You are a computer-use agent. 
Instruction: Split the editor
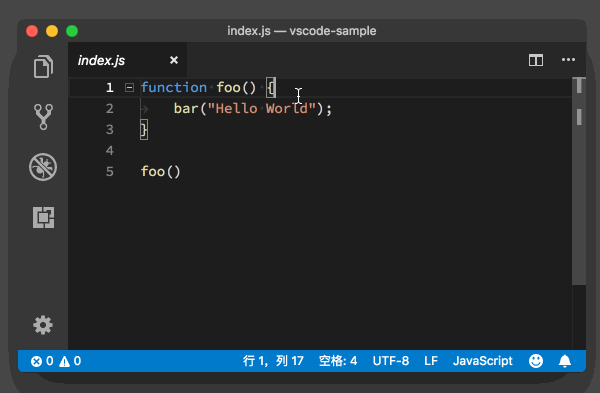tap(536, 60)
